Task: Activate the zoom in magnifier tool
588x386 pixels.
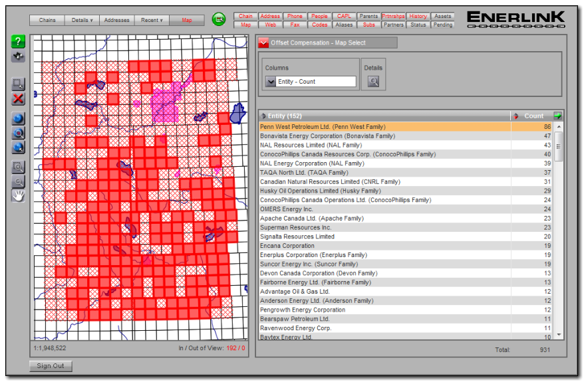Action: click(x=18, y=167)
